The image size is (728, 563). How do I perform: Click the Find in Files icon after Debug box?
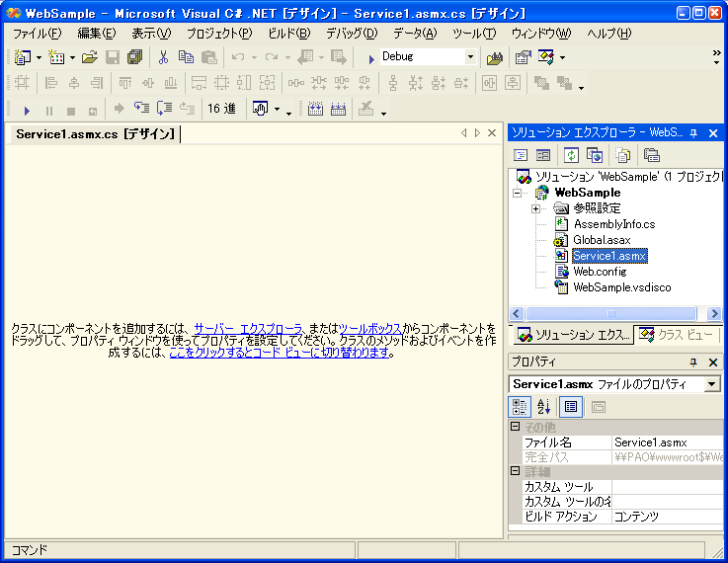[495, 57]
